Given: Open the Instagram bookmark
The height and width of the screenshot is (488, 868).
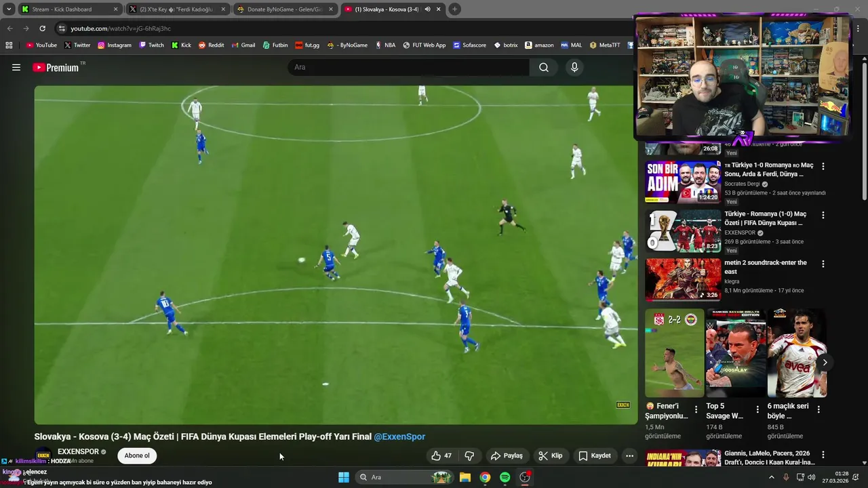Looking at the screenshot, I should tap(115, 45).
